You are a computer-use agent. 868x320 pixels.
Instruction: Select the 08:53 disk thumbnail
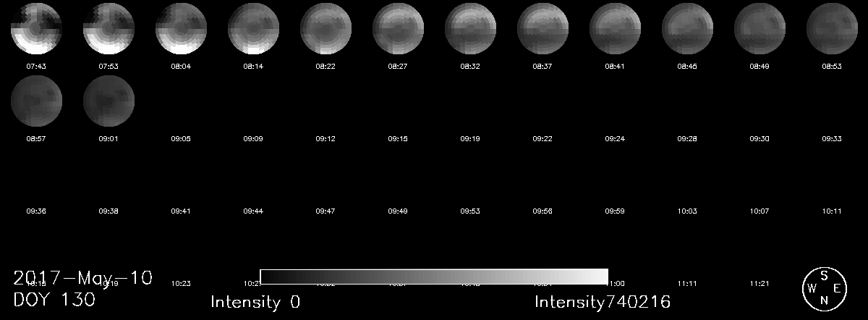pyautogui.click(x=832, y=28)
